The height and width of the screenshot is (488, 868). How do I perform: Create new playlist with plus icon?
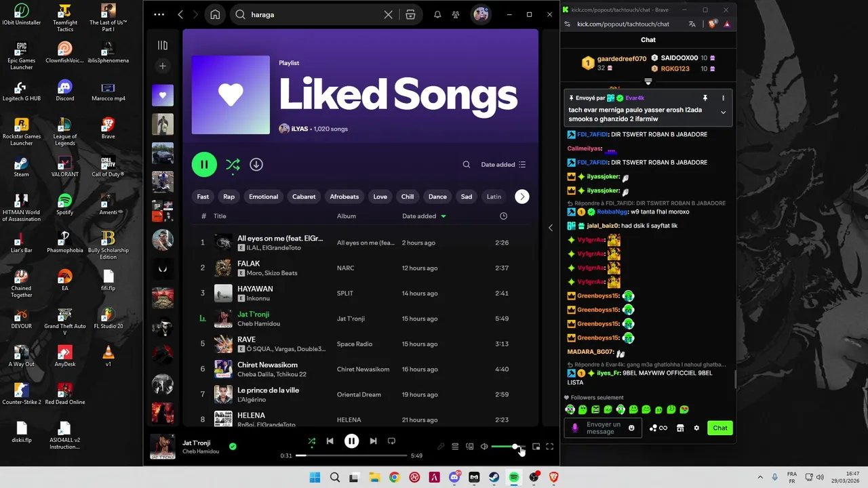(x=163, y=66)
